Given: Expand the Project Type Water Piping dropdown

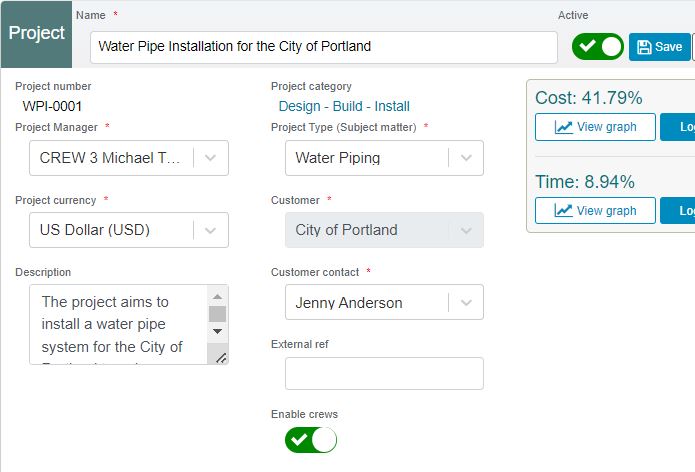Looking at the screenshot, I should tap(384, 158).
